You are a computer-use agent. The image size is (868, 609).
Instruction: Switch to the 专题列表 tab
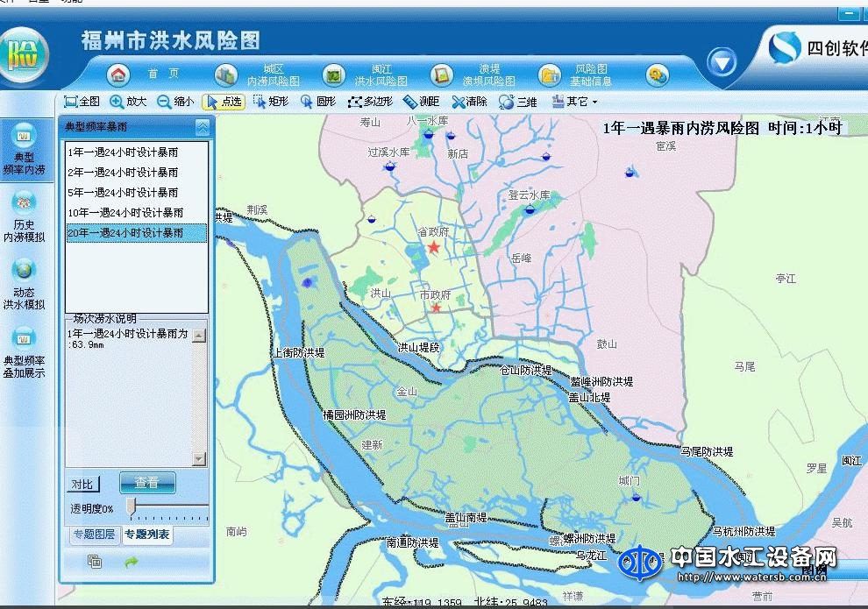(x=146, y=535)
